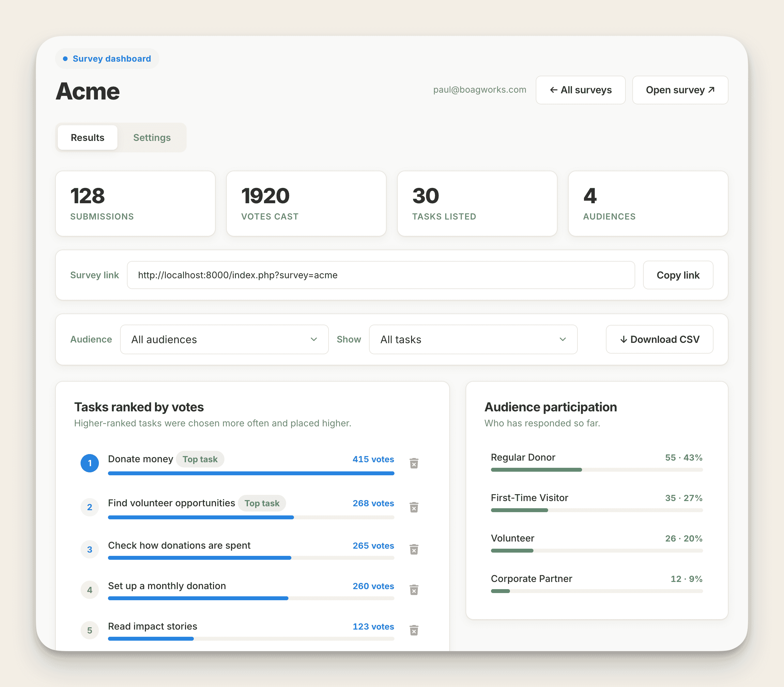Click the Acme survey title
Screen dimensions: 784x687
coord(88,91)
